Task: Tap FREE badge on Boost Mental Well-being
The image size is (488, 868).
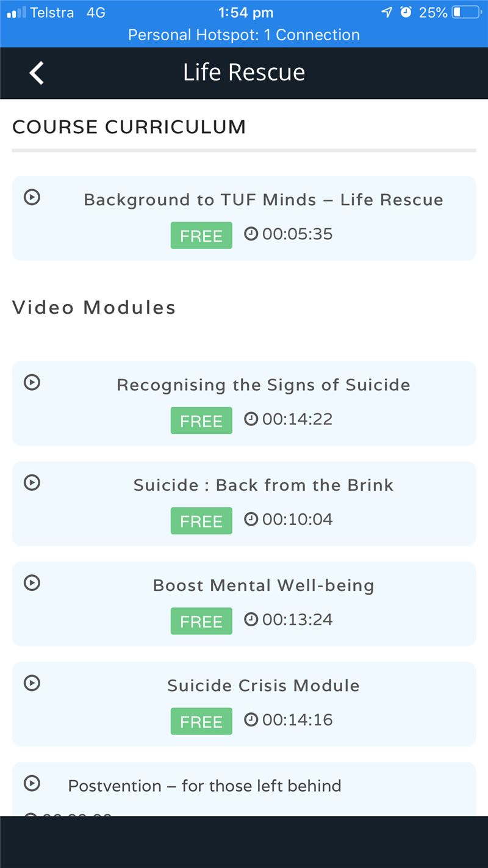Action: 201,621
